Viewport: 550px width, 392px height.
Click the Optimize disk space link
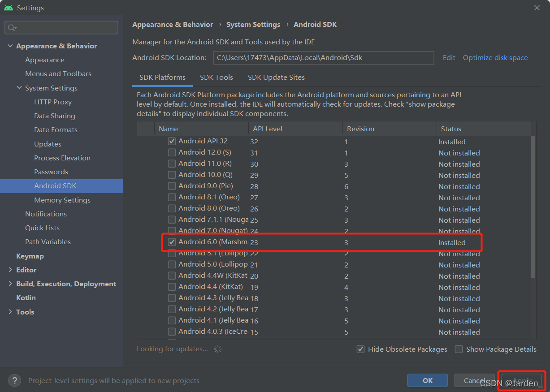click(495, 57)
